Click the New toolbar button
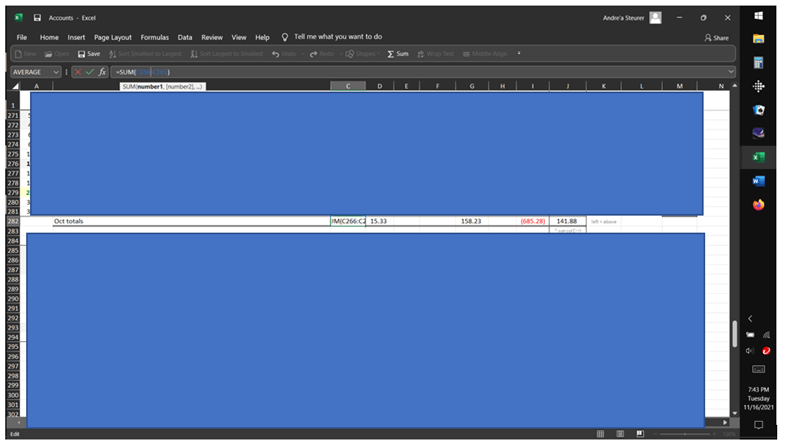 point(26,54)
